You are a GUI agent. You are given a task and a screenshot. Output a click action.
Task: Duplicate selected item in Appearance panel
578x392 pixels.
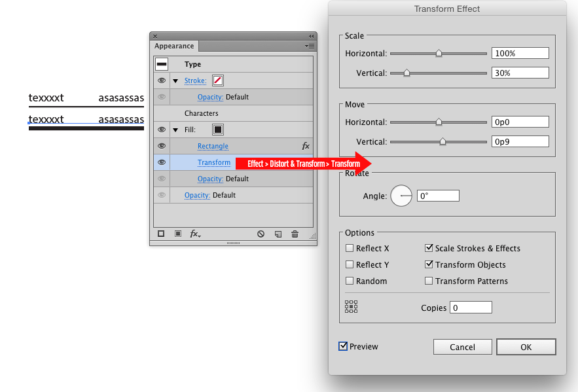click(278, 234)
